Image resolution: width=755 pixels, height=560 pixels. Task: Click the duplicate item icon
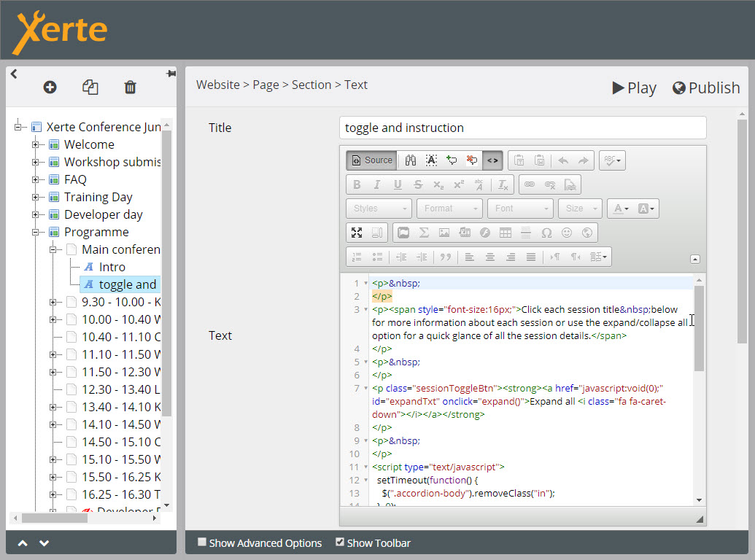[90, 87]
